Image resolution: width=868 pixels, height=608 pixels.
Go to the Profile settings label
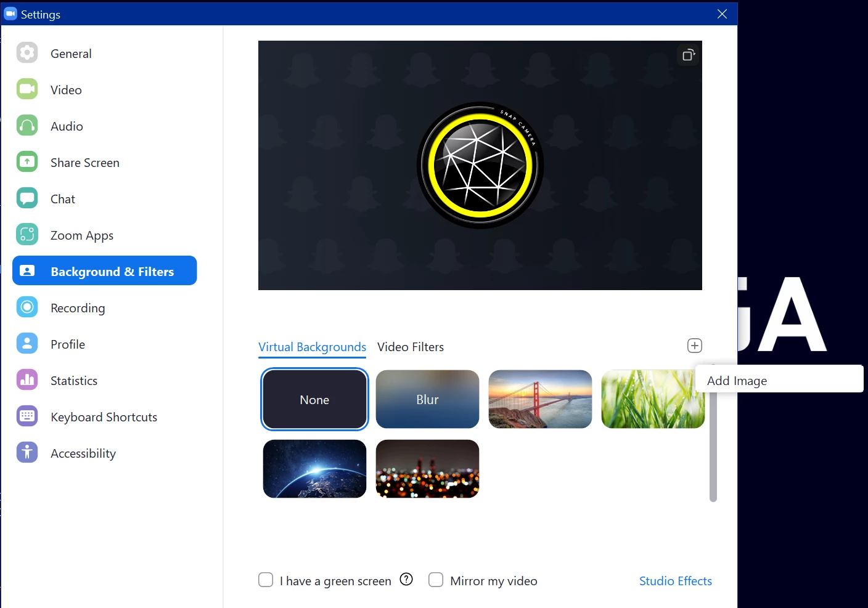click(68, 344)
